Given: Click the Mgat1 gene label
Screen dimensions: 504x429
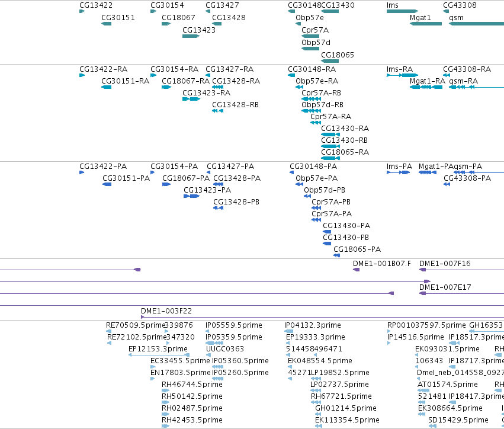Looking at the screenshot, I should coord(420,18).
